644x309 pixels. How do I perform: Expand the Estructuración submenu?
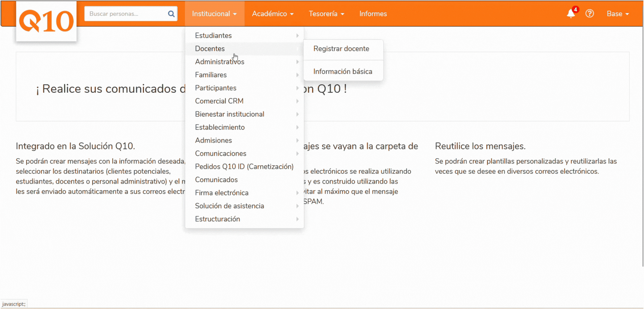pyautogui.click(x=245, y=219)
